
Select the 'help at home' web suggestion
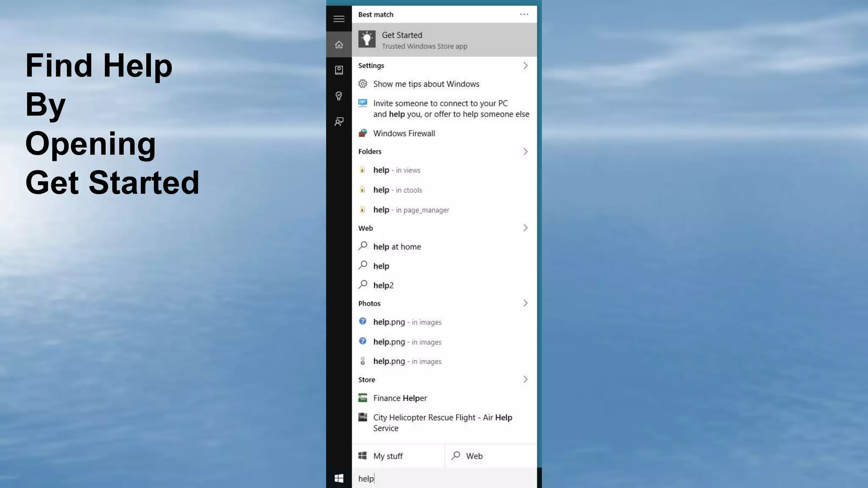tap(397, 247)
